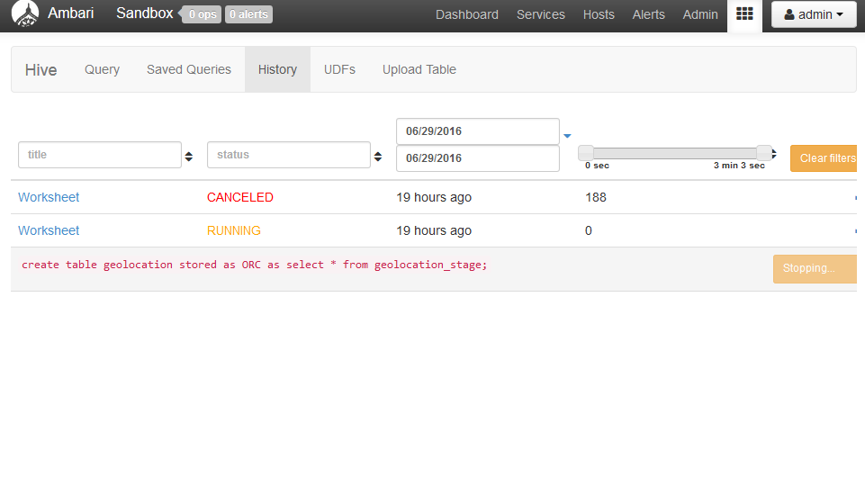Switch to Saved Queries tab
The width and height of the screenshot is (865, 504).
(x=189, y=69)
